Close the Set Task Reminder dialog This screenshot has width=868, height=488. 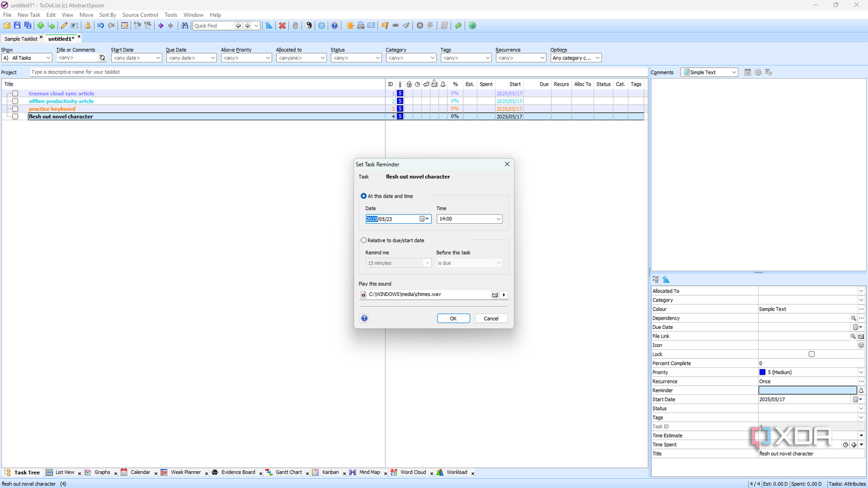click(x=507, y=164)
